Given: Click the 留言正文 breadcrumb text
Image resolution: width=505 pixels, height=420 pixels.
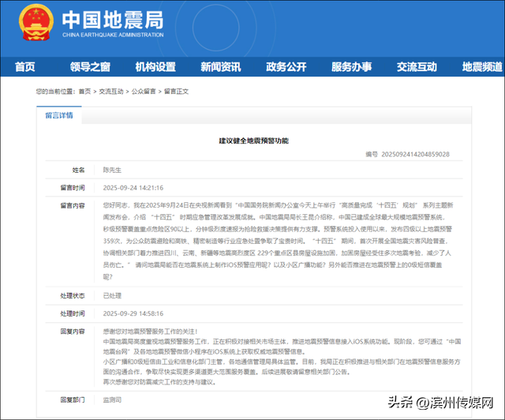Looking at the screenshot, I should tap(176, 92).
